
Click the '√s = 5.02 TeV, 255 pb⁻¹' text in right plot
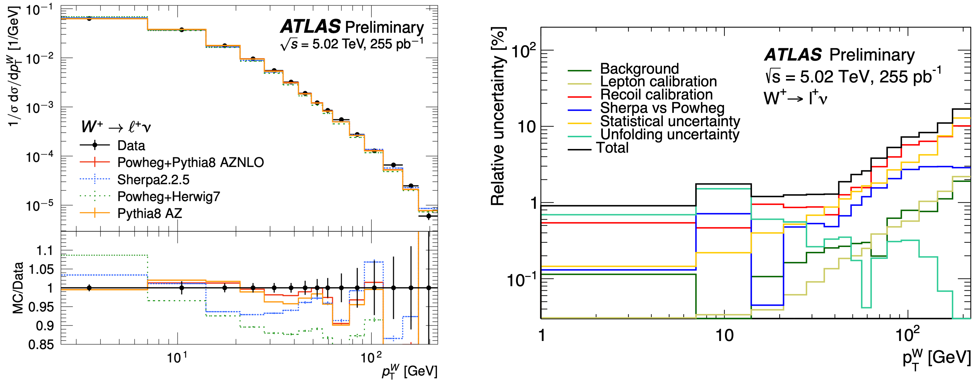[x=853, y=76]
